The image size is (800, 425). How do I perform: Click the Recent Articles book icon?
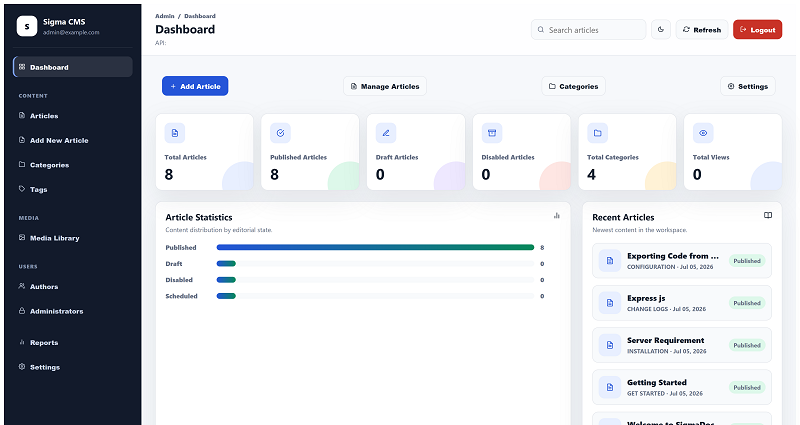768,215
